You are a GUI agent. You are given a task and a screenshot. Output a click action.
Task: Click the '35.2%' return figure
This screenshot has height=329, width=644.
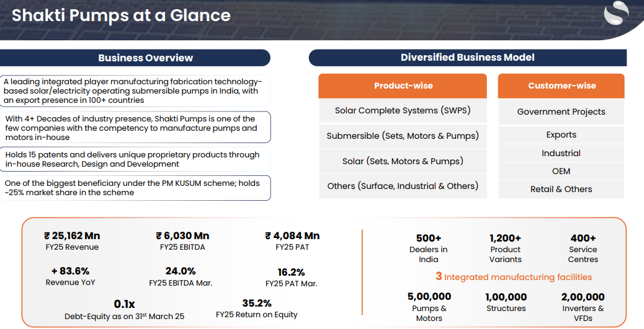(x=257, y=303)
